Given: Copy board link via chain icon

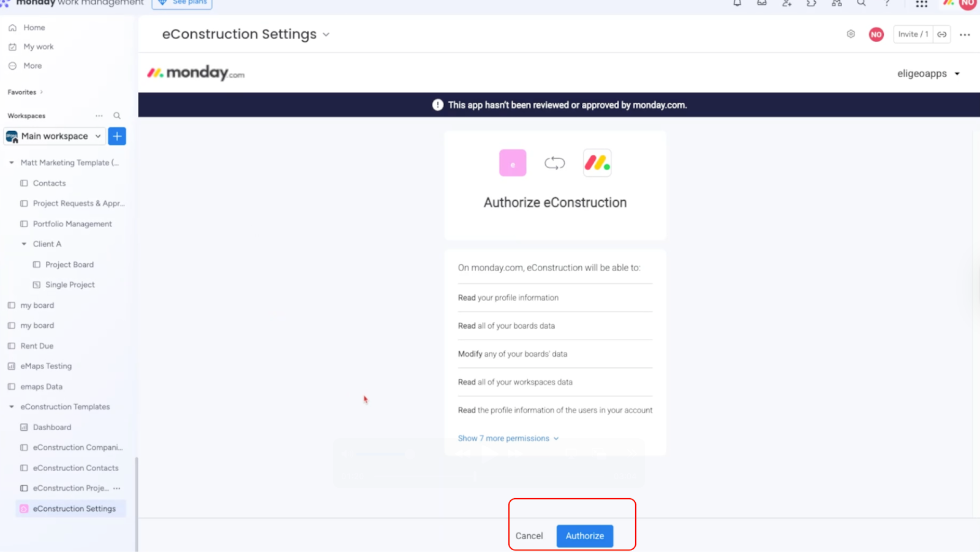Looking at the screenshot, I should click(942, 34).
